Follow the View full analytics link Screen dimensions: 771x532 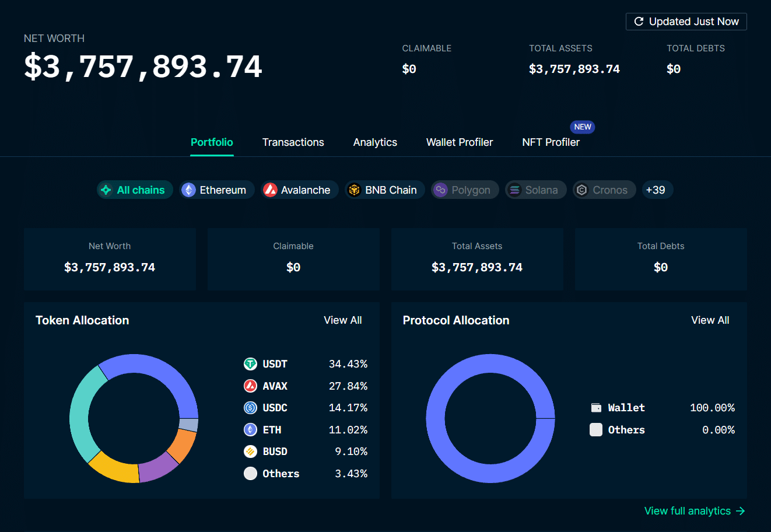pyautogui.click(x=687, y=511)
